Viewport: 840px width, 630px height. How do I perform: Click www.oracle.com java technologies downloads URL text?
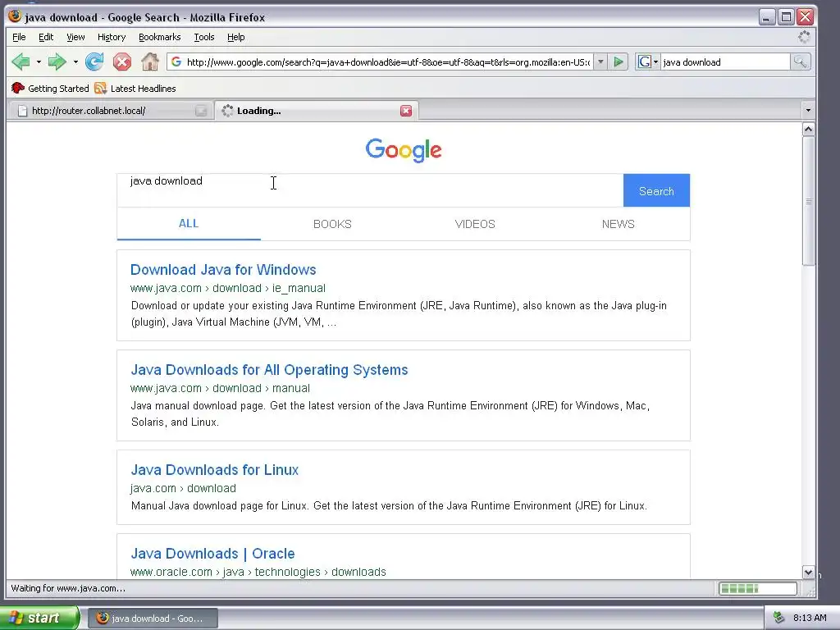258,572
